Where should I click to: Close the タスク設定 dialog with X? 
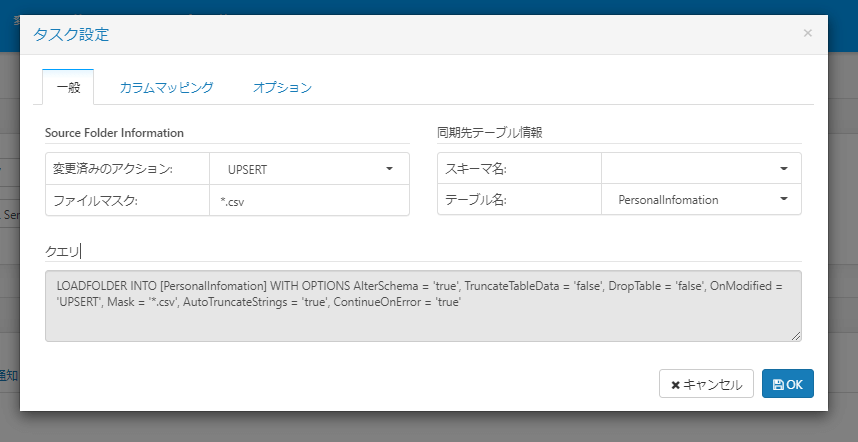click(x=807, y=33)
